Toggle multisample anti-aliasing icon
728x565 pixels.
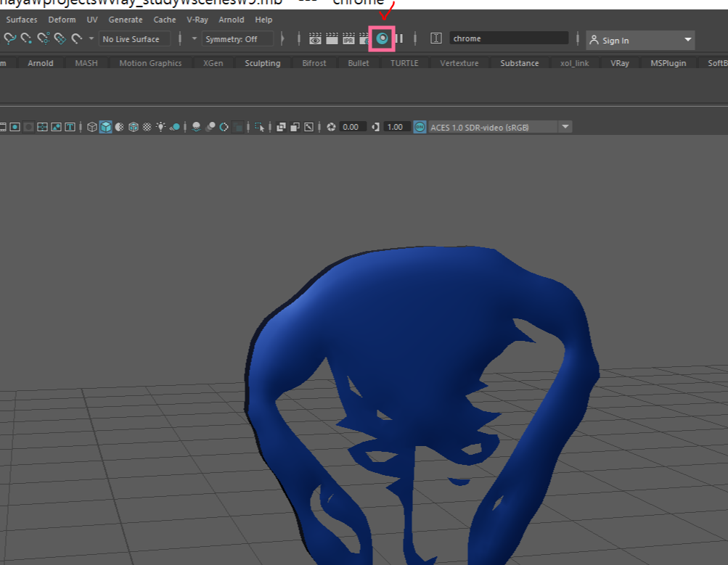click(224, 127)
